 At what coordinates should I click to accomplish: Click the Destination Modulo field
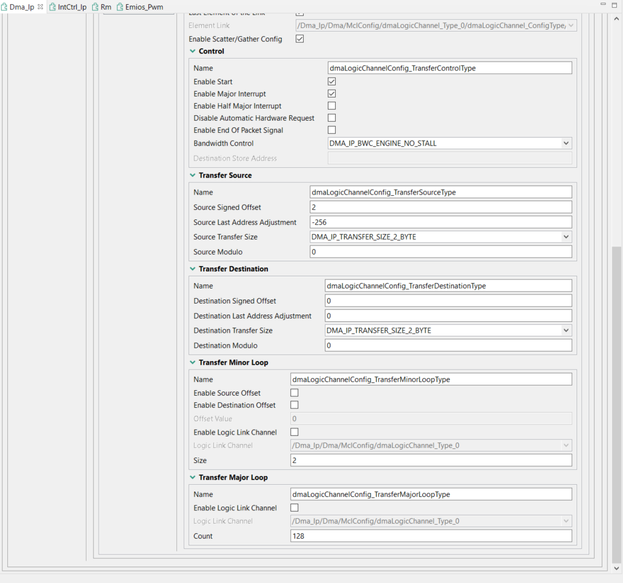pos(448,345)
